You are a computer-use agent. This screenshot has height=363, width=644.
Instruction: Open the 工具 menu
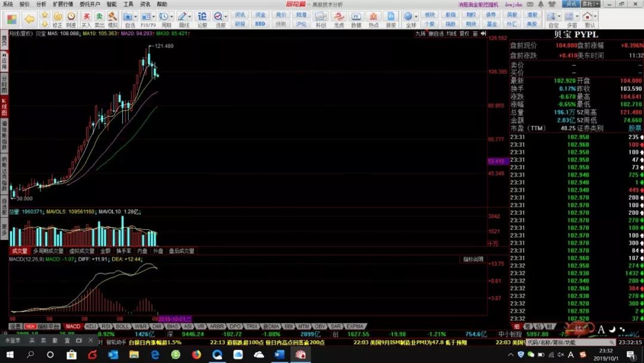pos(129,4)
